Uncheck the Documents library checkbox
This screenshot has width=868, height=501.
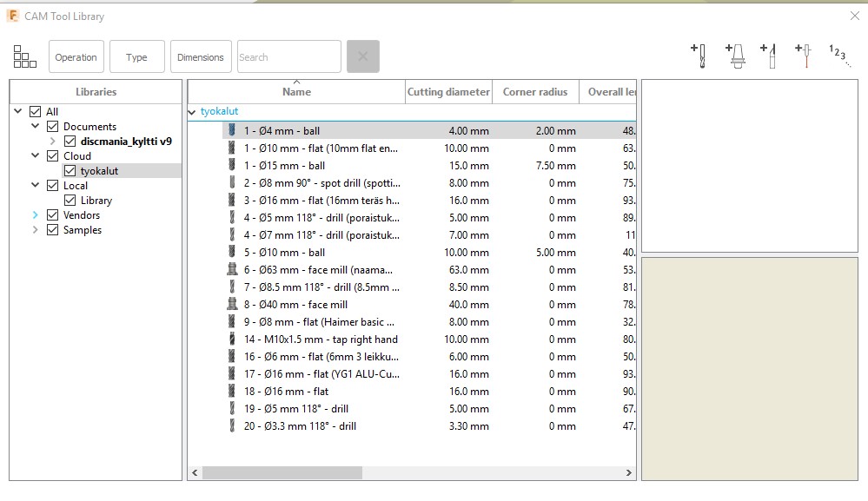point(52,126)
